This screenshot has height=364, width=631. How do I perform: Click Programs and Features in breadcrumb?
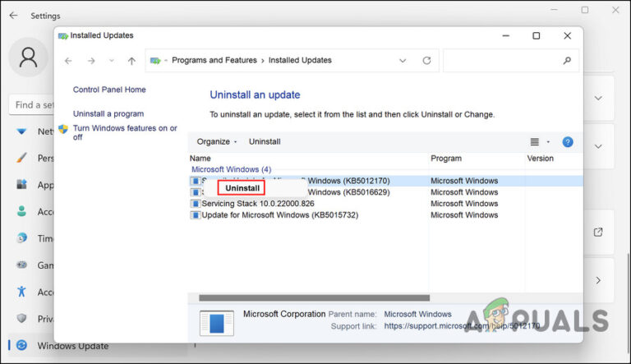[x=214, y=60]
